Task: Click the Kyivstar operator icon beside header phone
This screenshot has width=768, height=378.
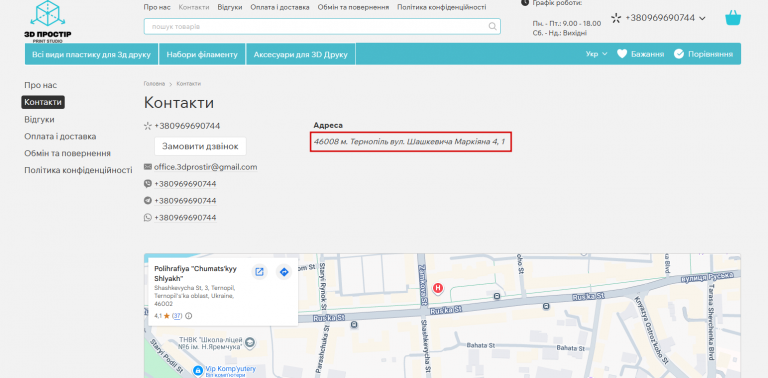Action: click(x=616, y=18)
